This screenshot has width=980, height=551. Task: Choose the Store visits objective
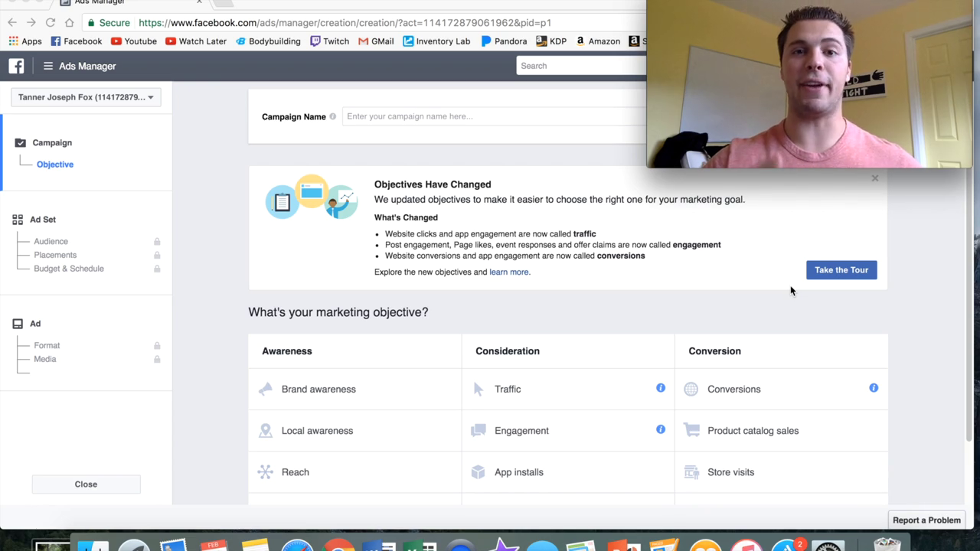pos(781,472)
